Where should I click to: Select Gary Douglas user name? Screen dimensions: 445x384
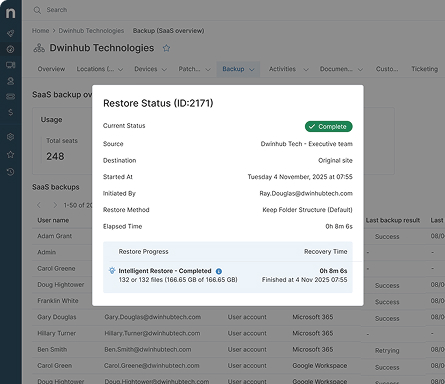(x=57, y=317)
